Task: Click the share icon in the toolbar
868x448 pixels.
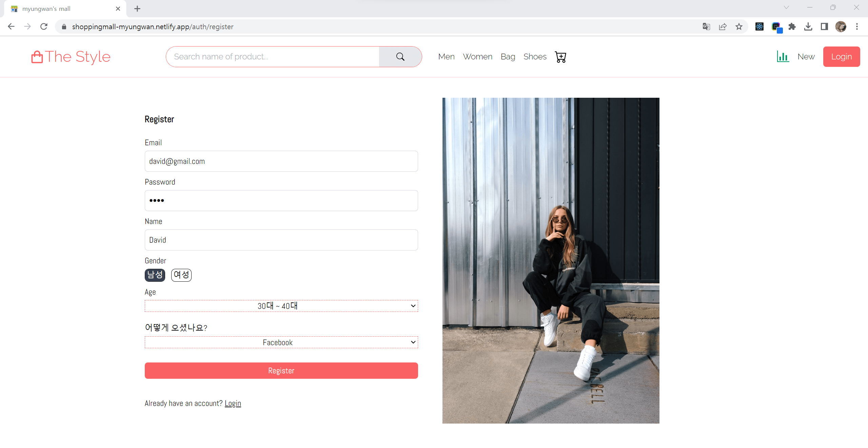Action: pyautogui.click(x=723, y=26)
